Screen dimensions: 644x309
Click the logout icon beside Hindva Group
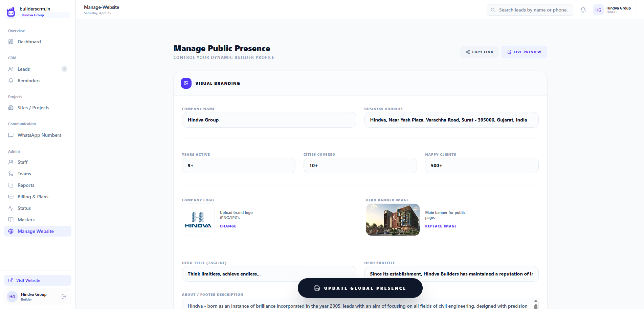click(x=64, y=296)
